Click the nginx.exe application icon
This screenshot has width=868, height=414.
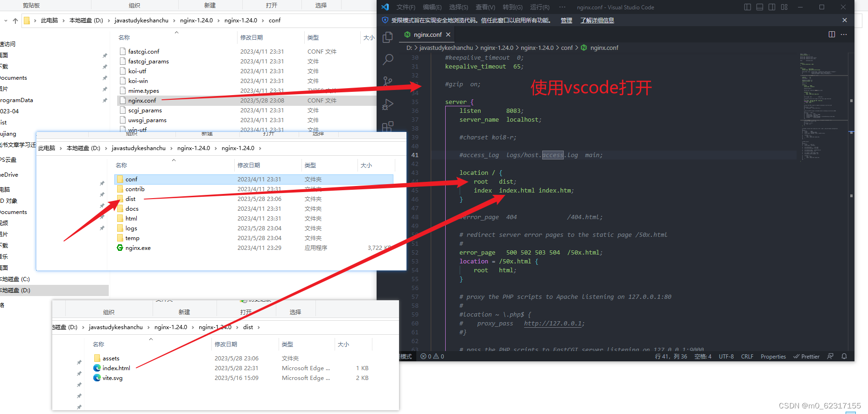(120, 248)
